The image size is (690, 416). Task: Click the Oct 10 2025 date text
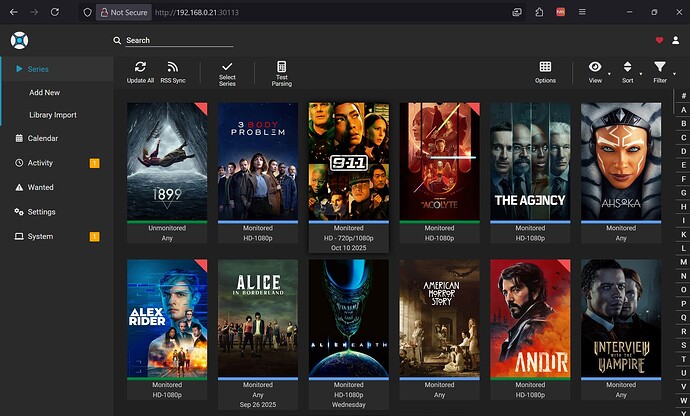click(349, 248)
